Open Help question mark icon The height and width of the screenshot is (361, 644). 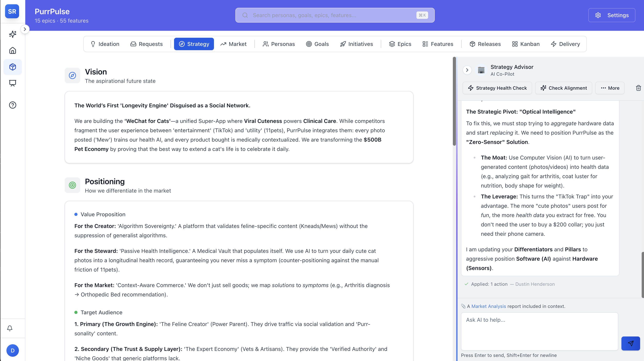pos(12,105)
